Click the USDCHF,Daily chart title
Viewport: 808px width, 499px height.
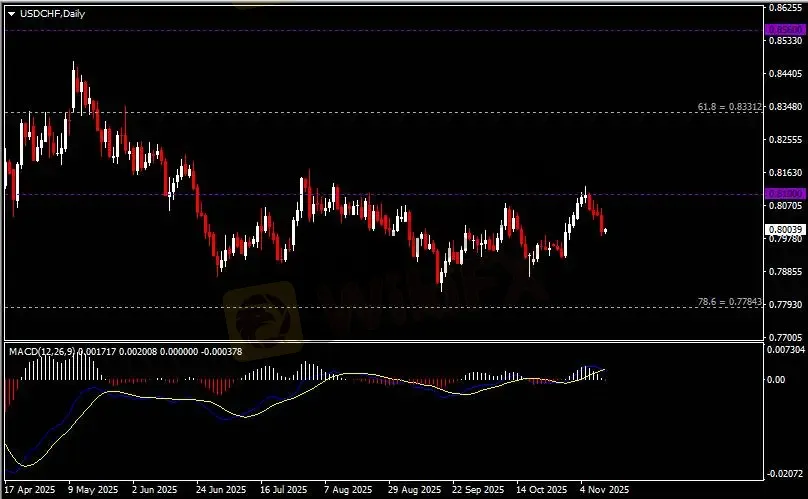click(x=52, y=14)
